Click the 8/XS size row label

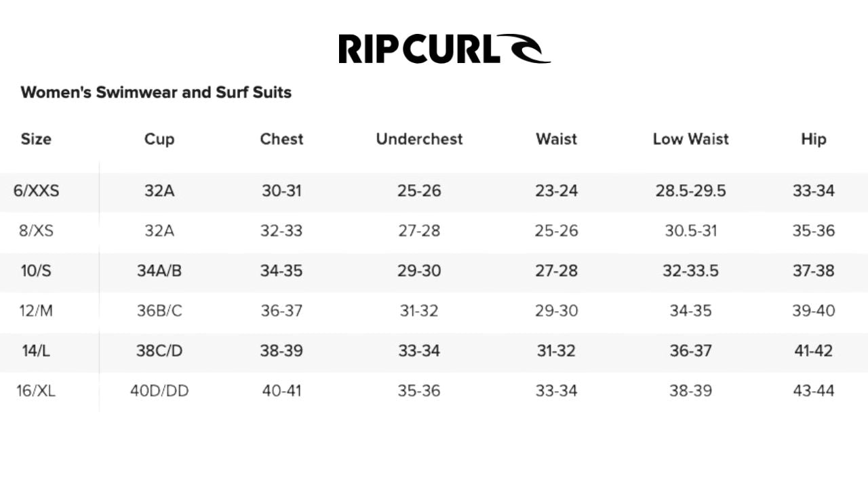coord(37,231)
